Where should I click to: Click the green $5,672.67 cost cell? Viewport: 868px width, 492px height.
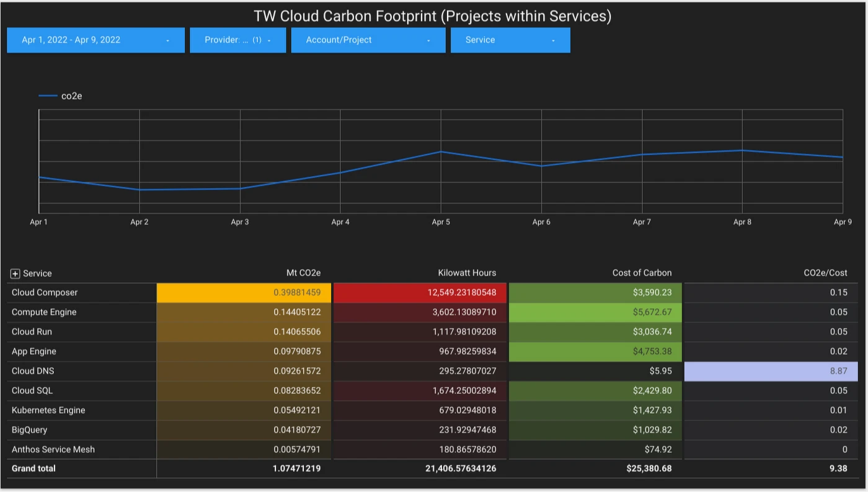595,312
